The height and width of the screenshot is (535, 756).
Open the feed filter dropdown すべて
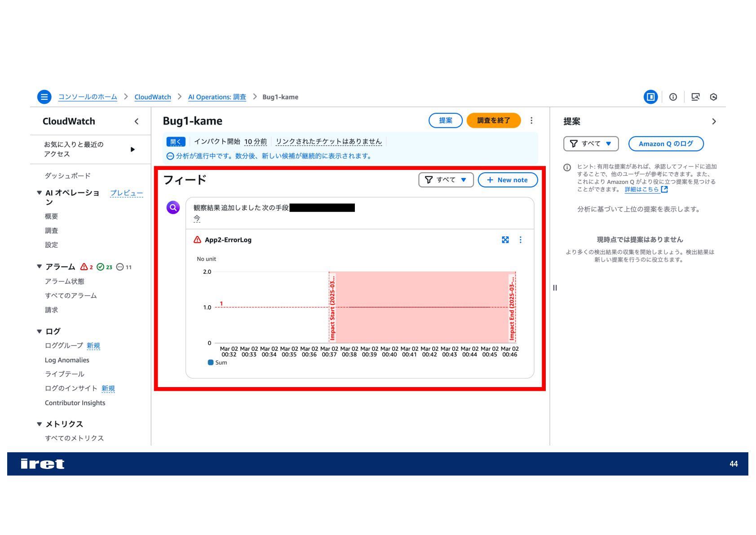[446, 180]
